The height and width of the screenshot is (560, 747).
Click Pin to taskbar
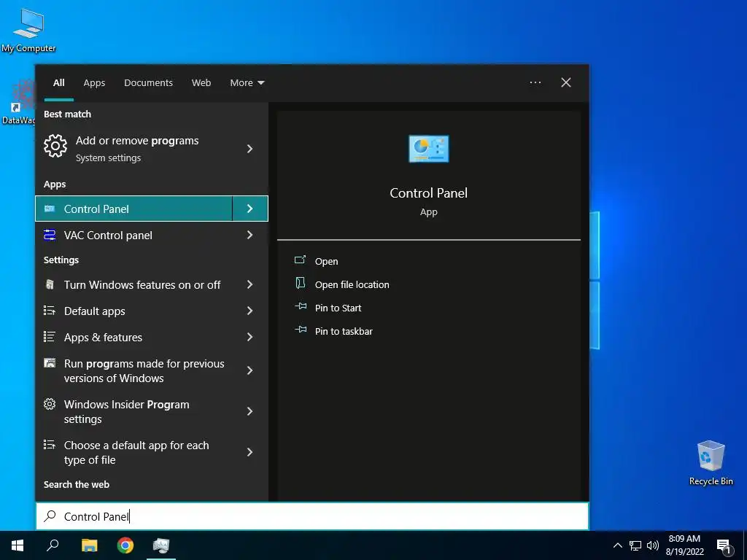344,331
